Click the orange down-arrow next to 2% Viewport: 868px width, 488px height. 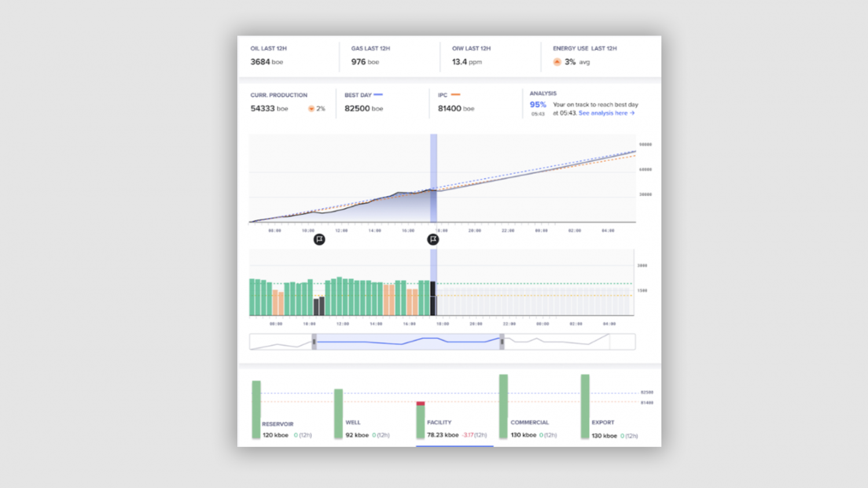pyautogui.click(x=311, y=109)
